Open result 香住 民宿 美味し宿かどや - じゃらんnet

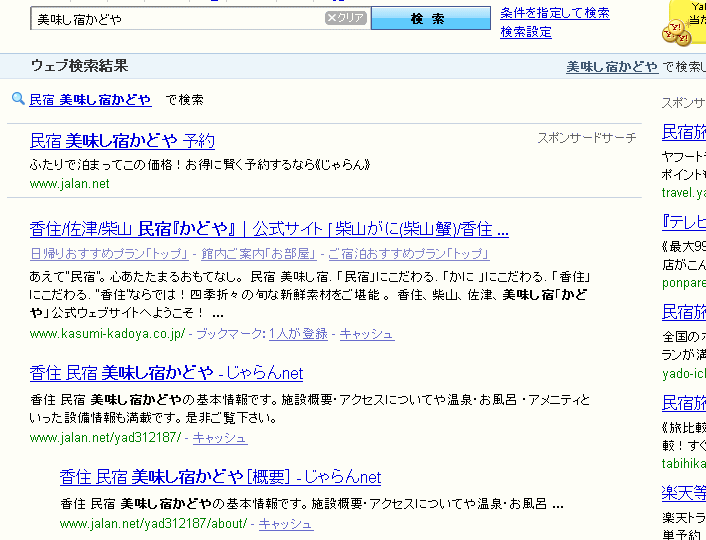(166, 373)
